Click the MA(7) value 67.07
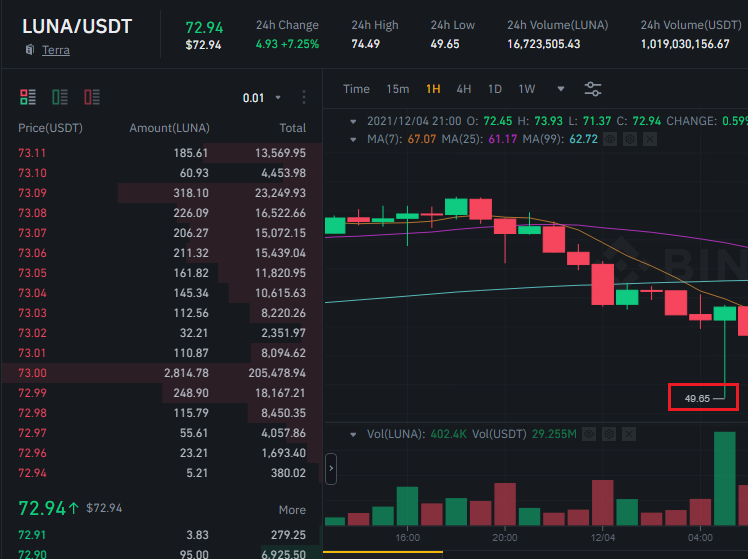Viewport: 748px width, 559px height. pos(422,139)
